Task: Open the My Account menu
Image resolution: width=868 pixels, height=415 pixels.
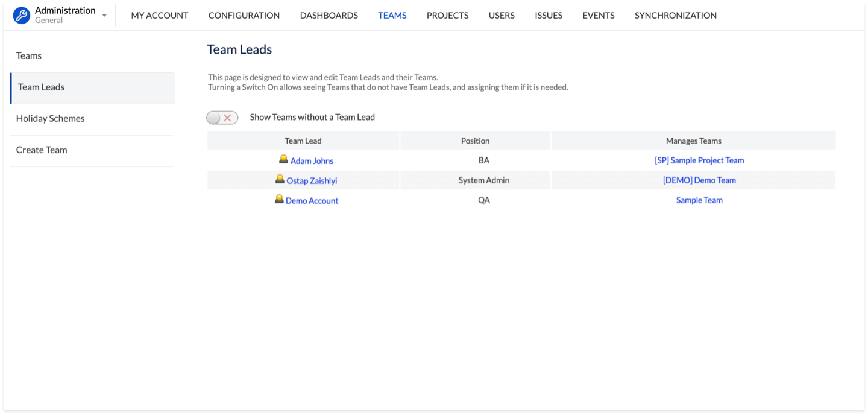Action: pyautogui.click(x=160, y=16)
